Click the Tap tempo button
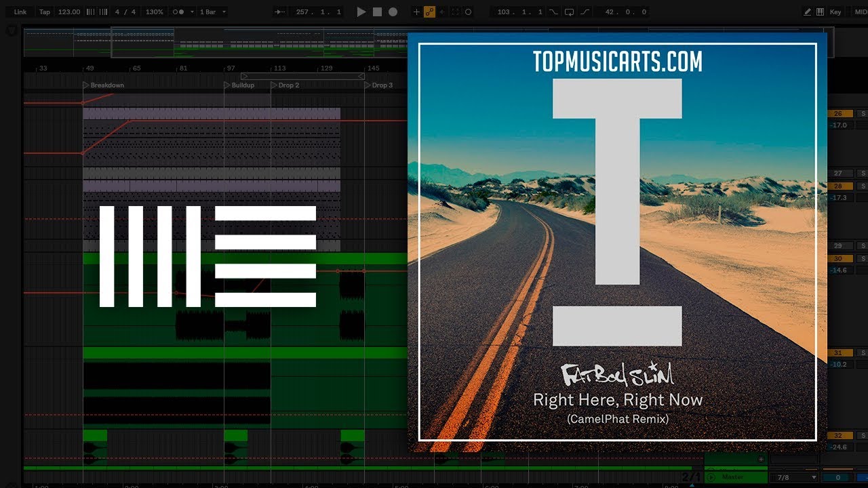This screenshot has height=488, width=868. pyautogui.click(x=45, y=12)
